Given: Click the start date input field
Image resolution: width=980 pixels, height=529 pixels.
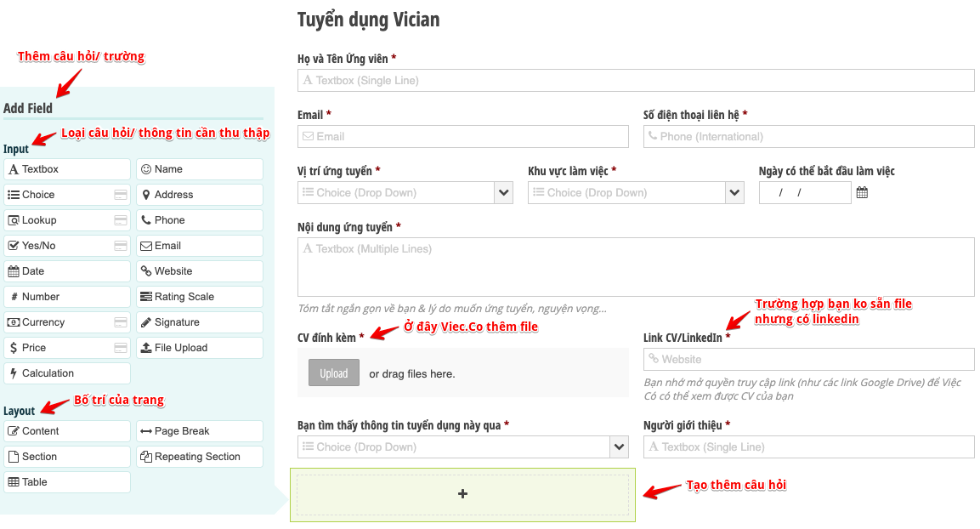Looking at the screenshot, I should pos(805,192).
